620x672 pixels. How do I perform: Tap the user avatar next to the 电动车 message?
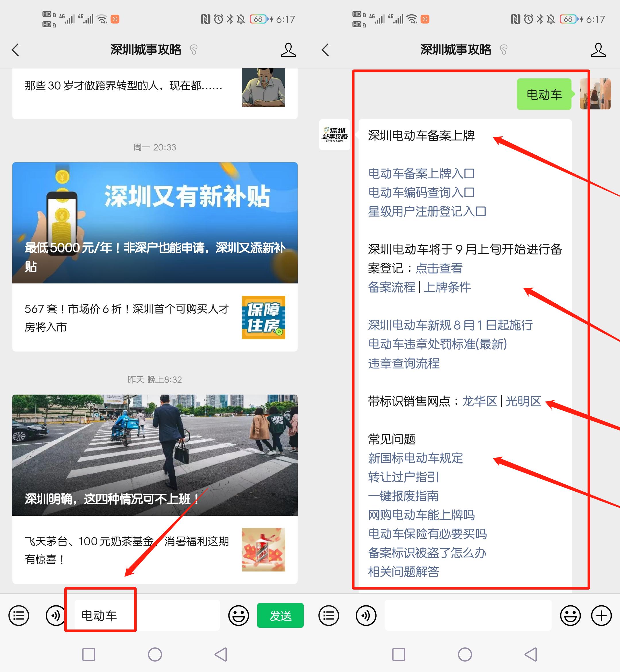pos(596,95)
